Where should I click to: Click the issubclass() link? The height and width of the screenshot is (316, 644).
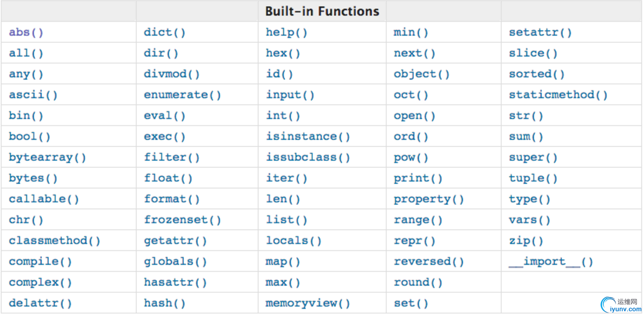pos(308,158)
